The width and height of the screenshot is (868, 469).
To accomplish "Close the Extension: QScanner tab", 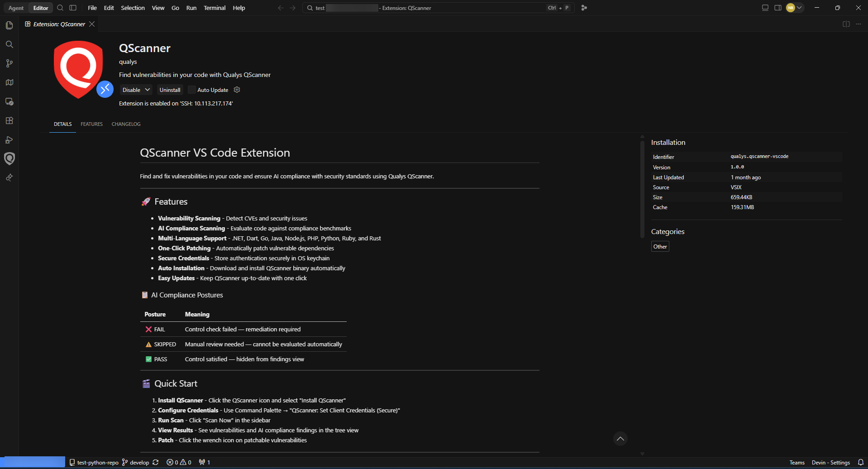I will pos(92,24).
